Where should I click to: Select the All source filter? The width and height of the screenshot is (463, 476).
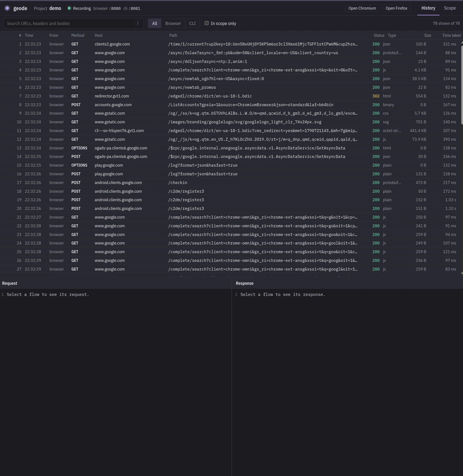[x=155, y=23]
